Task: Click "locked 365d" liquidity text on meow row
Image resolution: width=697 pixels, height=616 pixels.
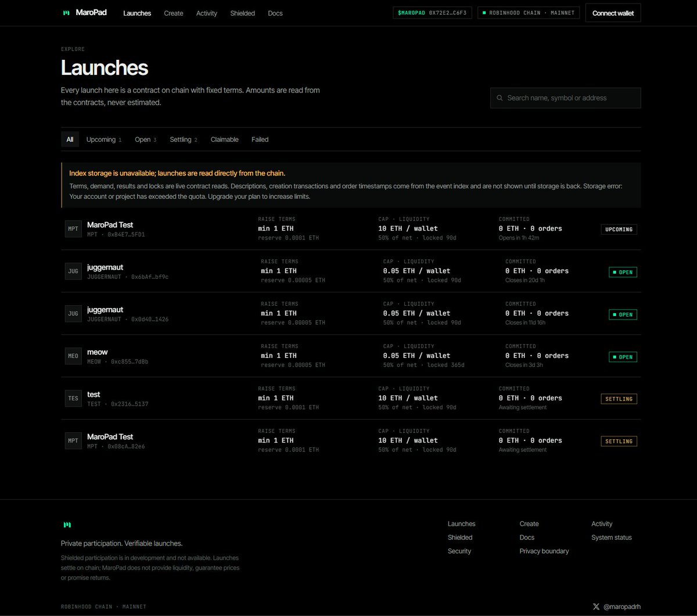Action: click(446, 366)
